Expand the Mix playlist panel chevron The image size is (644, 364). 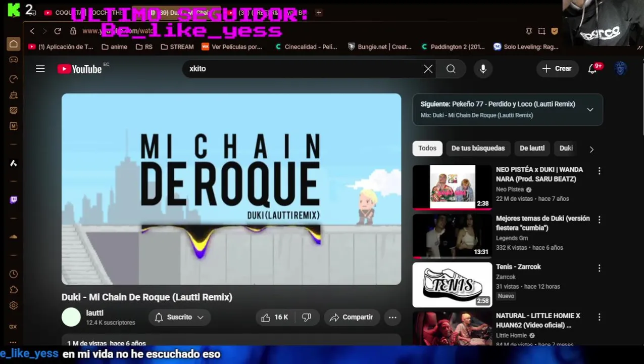[x=590, y=110]
